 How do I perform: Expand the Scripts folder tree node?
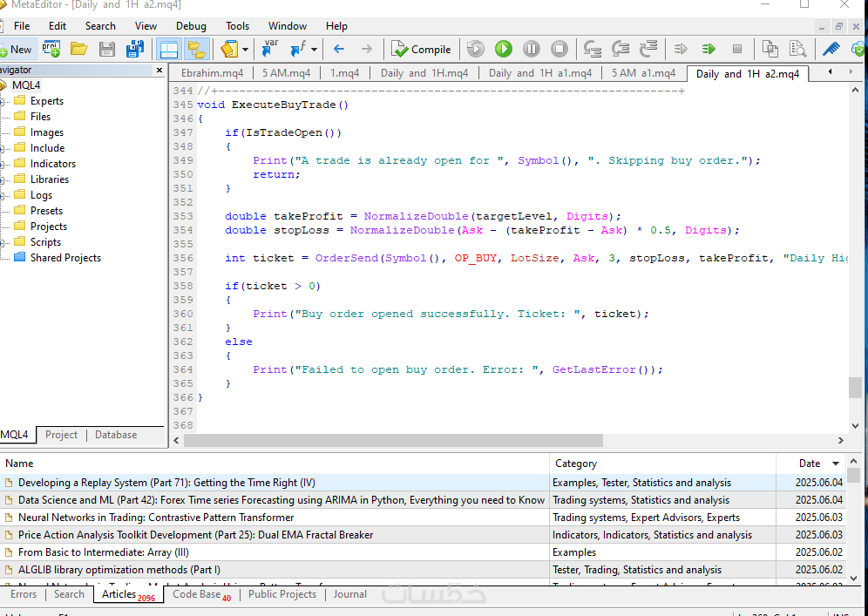pyautogui.click(x=3, y=242)
